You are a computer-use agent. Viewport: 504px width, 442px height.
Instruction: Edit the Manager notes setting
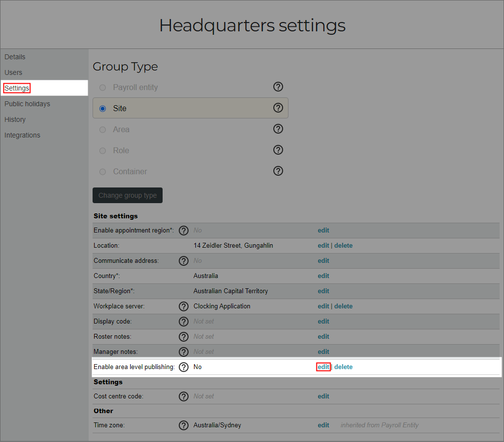pos(323,352)
